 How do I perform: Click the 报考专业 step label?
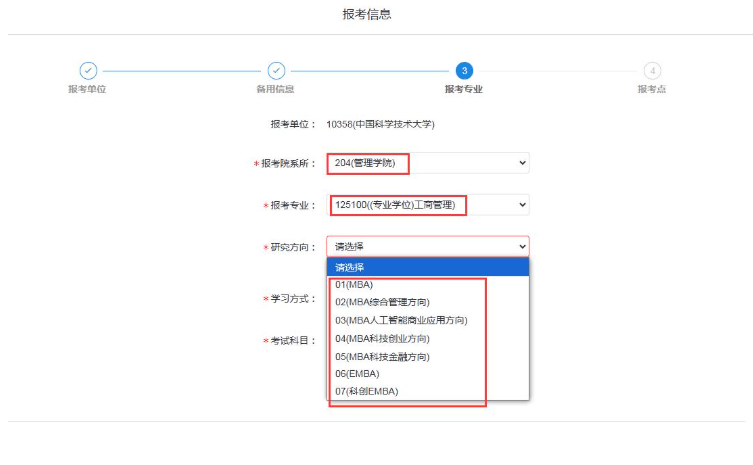pos(463,89)
